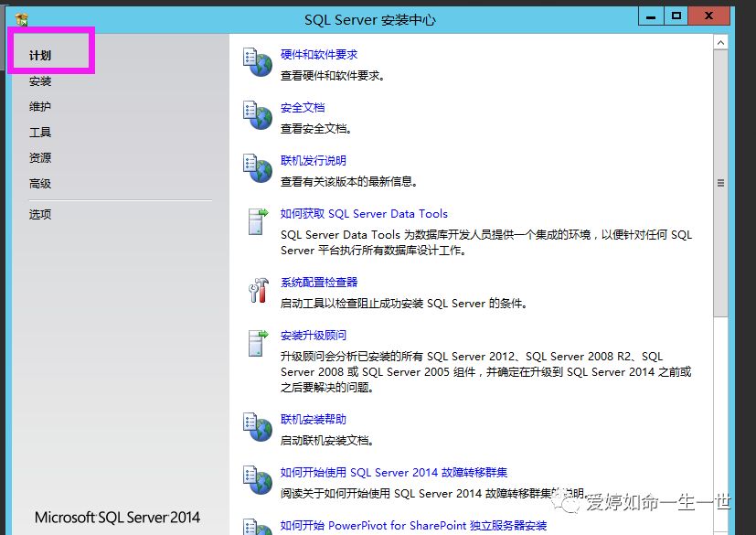This screenshot has width=756, height=535.
Task: Click the globe icon beside 联机发行说明
Action: click(x=258, y=168)
